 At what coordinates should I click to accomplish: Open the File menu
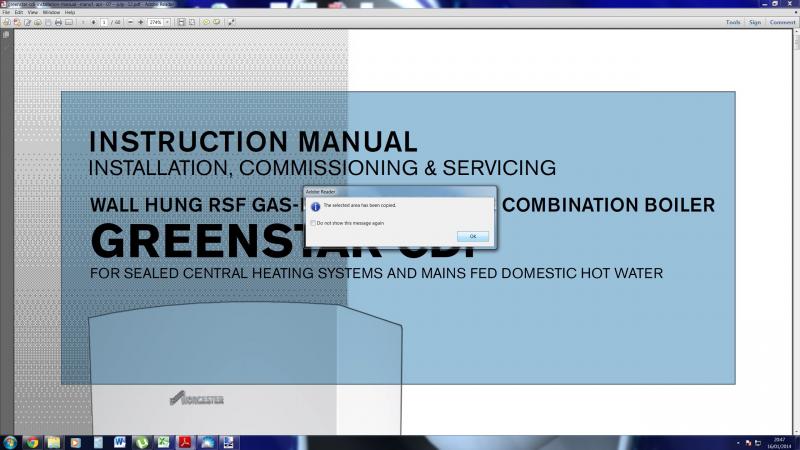click(x=6, y=12)
